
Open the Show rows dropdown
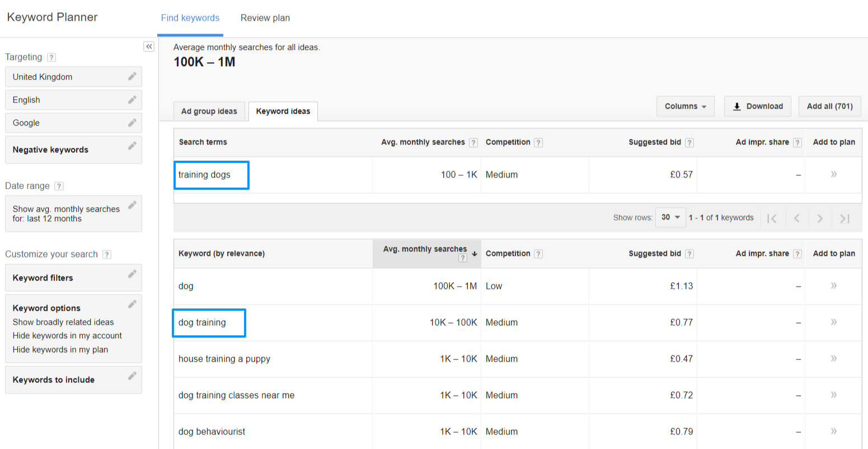670,217
